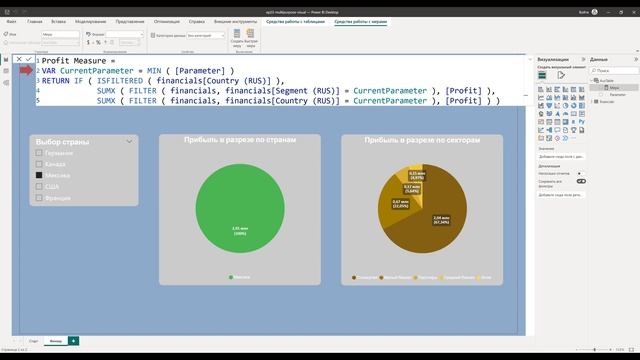640x360 pixels.
Task: Click the measure Name input field
Action: click(x=60, y=34)
